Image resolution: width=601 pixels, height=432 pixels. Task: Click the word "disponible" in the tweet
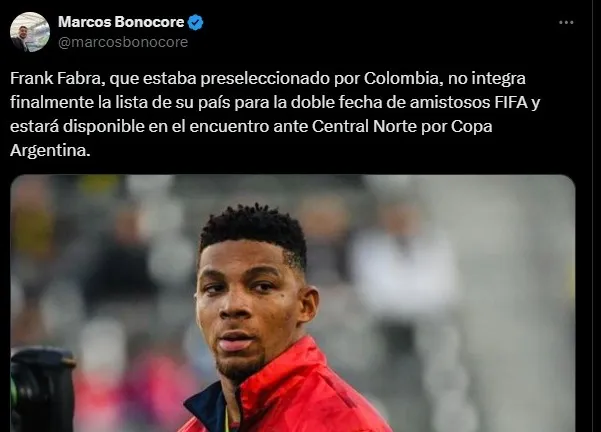[x=103, y=127]
